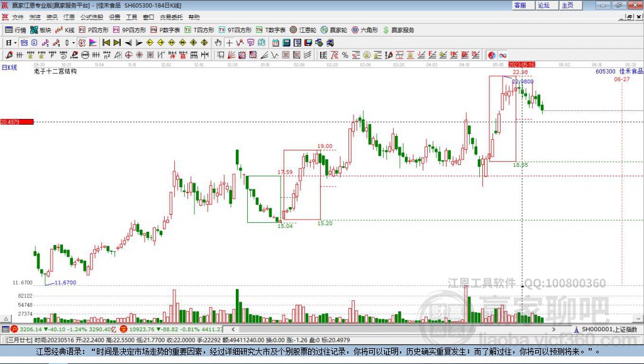Open the 赢家轮 wheel tool
This screenshot has height=364, width=644.
[334, 30]
